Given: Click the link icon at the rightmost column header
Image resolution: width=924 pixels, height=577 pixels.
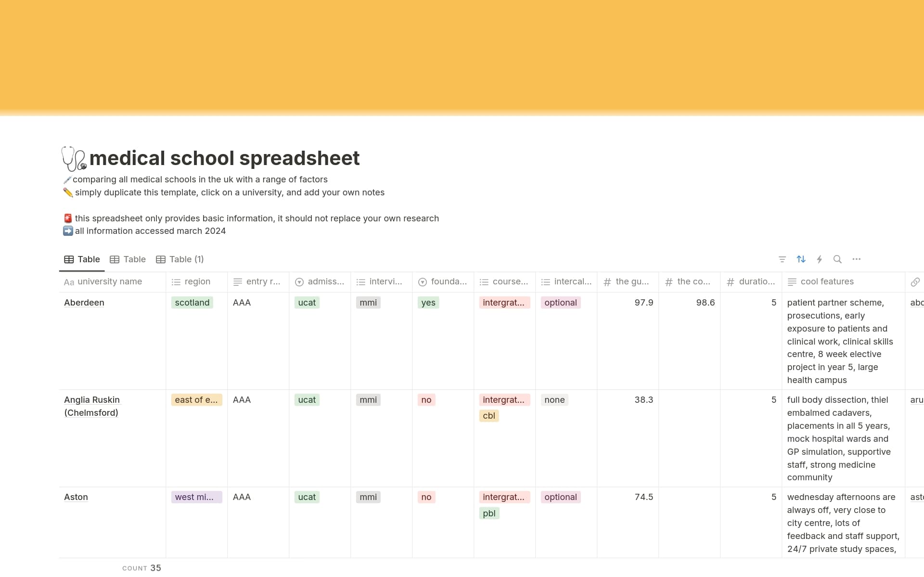Looking at the screenshot, I should pyautogui.click(x=915, y=282).
